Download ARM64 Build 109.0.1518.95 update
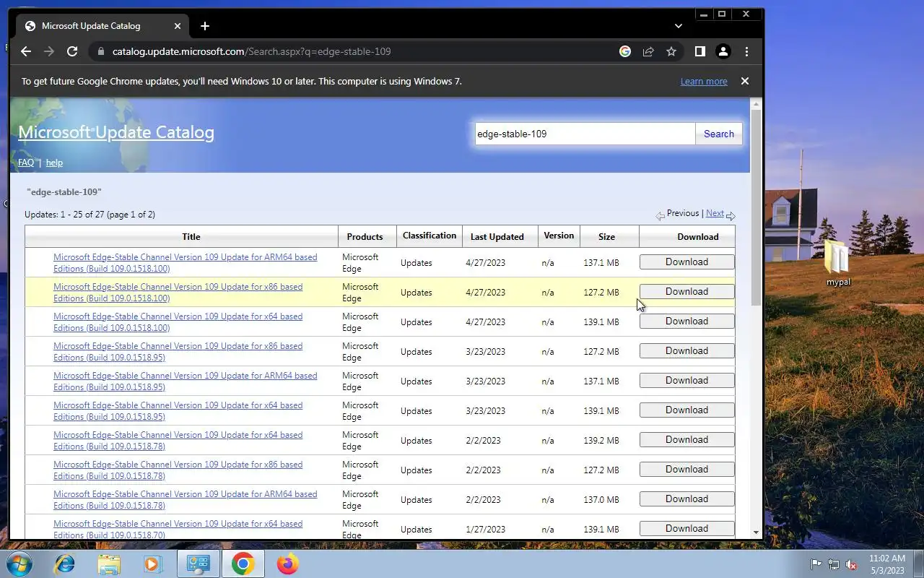Image resolution: width=924 pixels, height=578 pixels. [x=687, y=381]
